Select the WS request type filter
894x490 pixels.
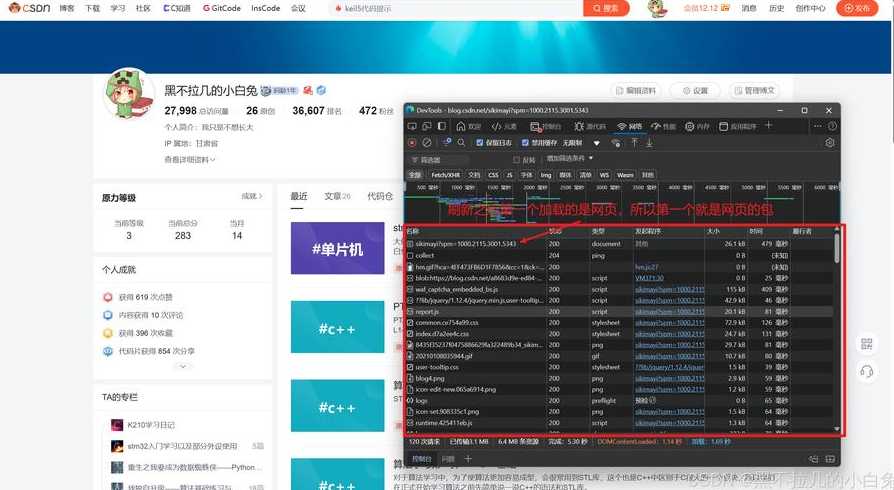pyautogui.click(x=604, y=175)
